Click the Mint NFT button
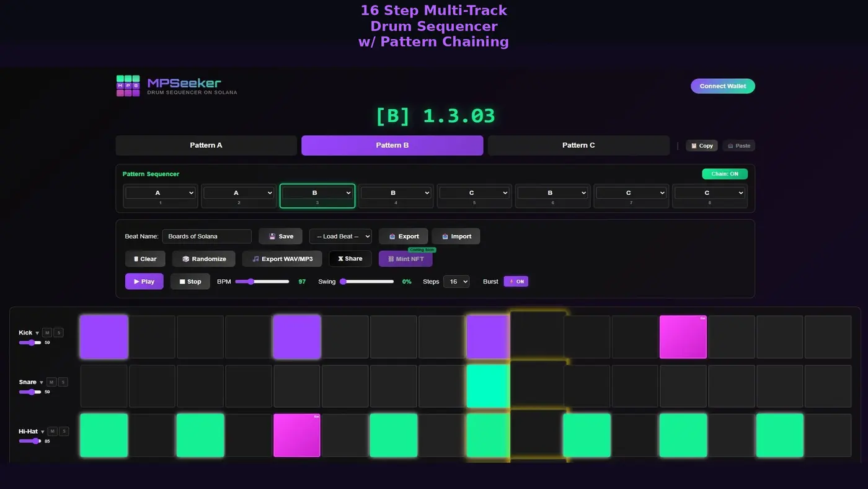This screenshot has height=489, width=868. point(405,259)
